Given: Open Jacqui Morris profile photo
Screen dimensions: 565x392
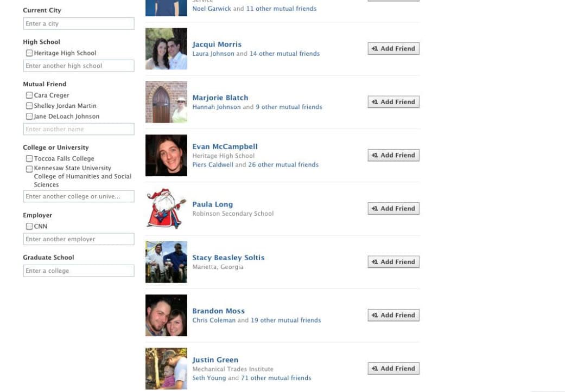Looking at the screenshot, I should 166,49.
